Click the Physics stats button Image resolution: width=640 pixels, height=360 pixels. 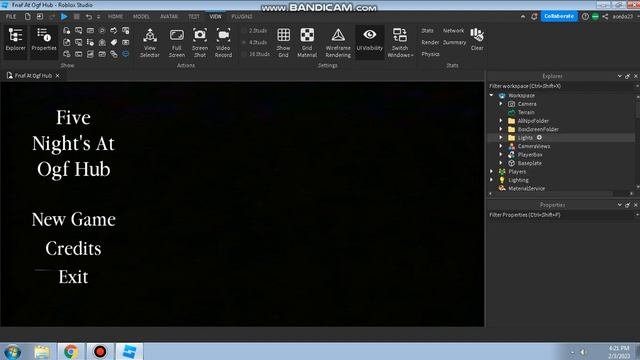tap(430, 54)
